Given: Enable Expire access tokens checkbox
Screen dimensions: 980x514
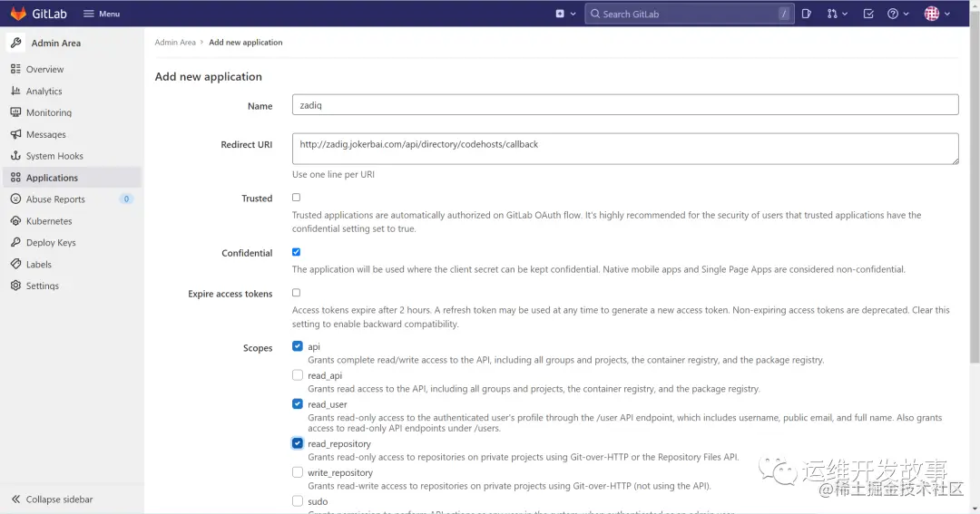Looking at the screenshot, I should (x=296, y=293).
